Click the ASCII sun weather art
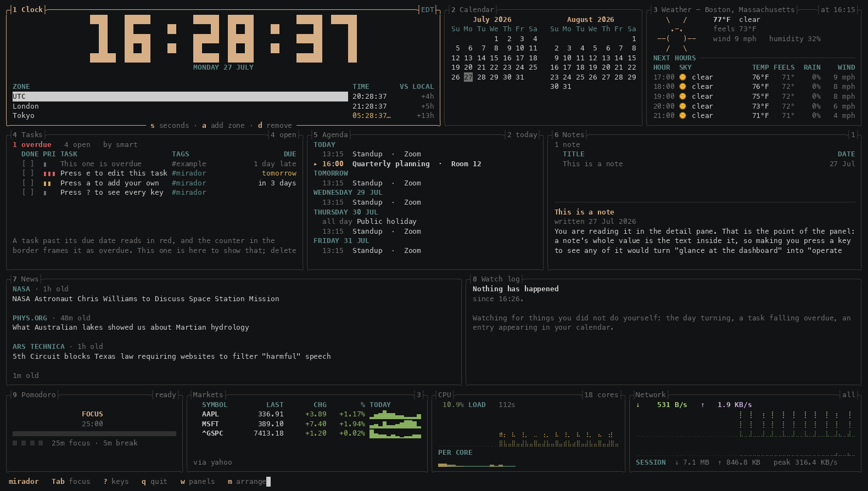The image size is (868, 491). click(676, 34)
